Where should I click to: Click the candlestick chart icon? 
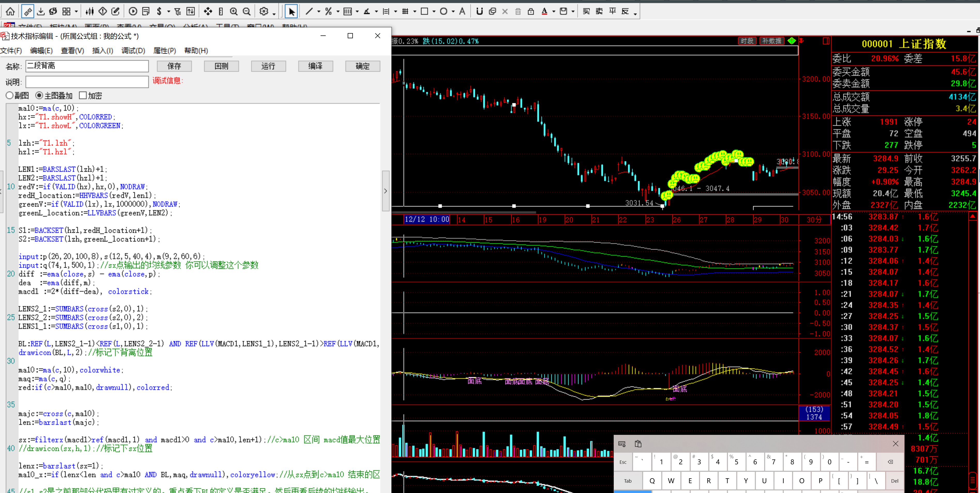(x=90, y=11)
